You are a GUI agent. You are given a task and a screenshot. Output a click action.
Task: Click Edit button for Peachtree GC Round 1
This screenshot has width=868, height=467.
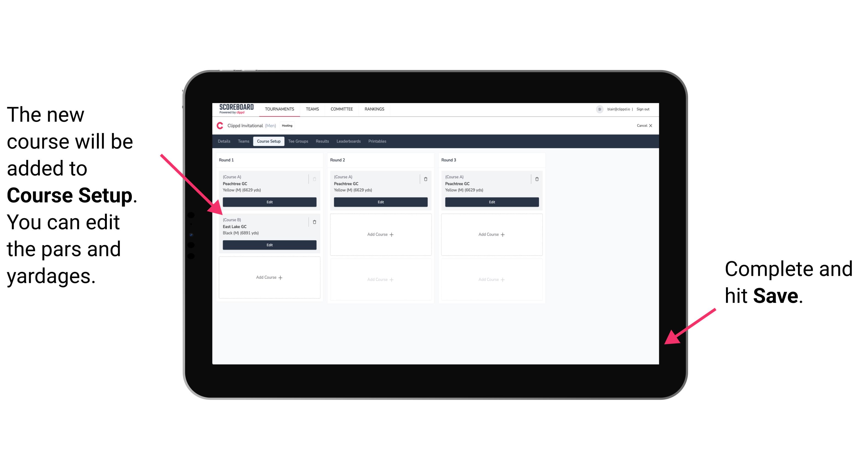pyautogui.click(x=269, y=202)
